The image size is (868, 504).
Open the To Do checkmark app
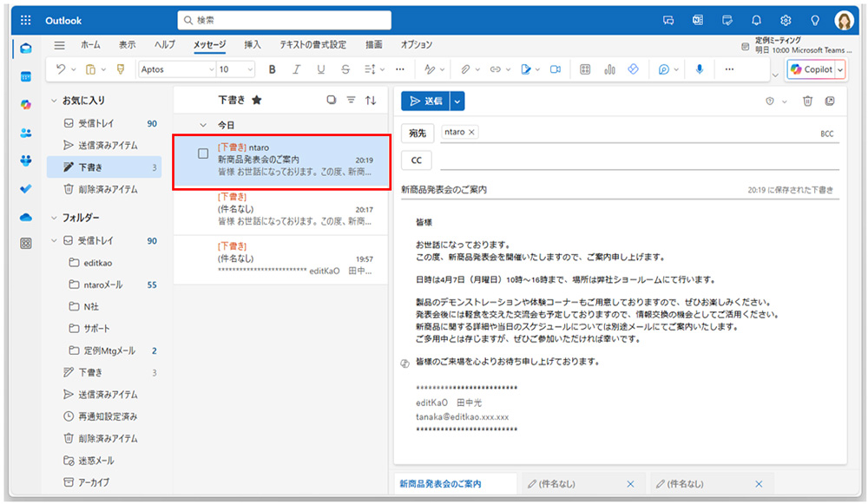pyautogui.click(x=25, y=188)
